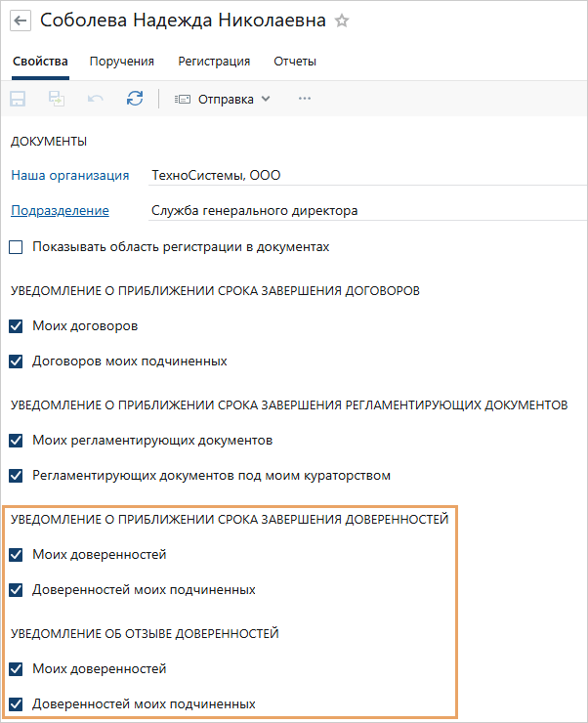Expand the Отправка dropdown
Image resolution: width=588 pixels, height=723 pixels.
[x=223, y=99]
